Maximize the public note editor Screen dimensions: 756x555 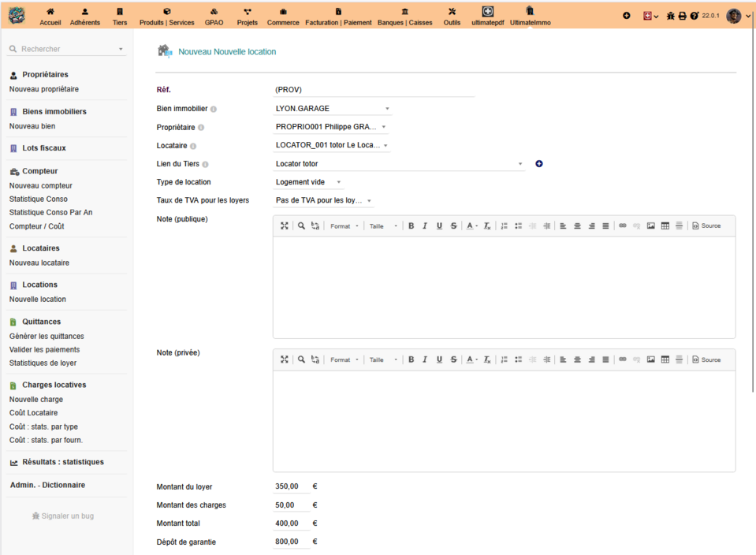[285, 226]
